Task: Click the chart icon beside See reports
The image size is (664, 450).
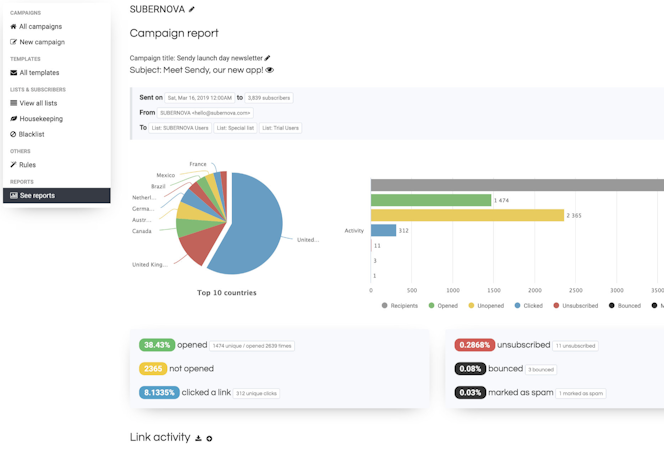Action: tap(14, 196)
